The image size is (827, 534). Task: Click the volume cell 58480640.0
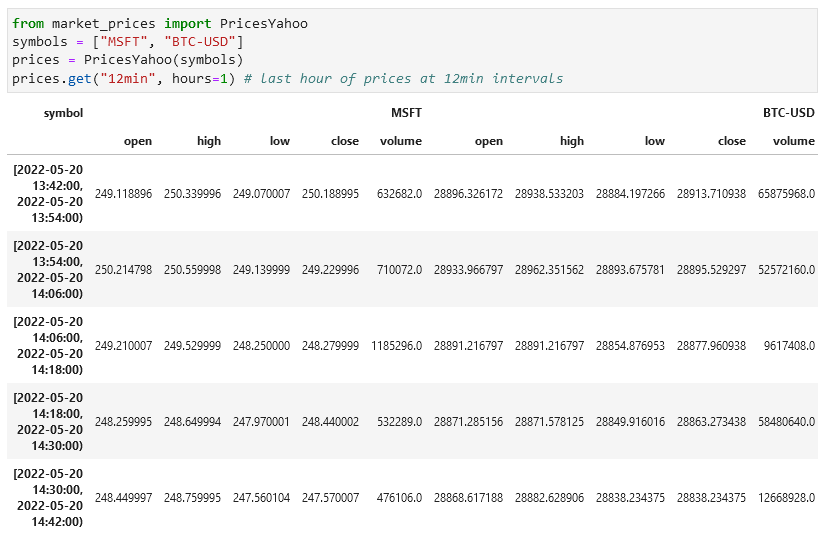786,422
